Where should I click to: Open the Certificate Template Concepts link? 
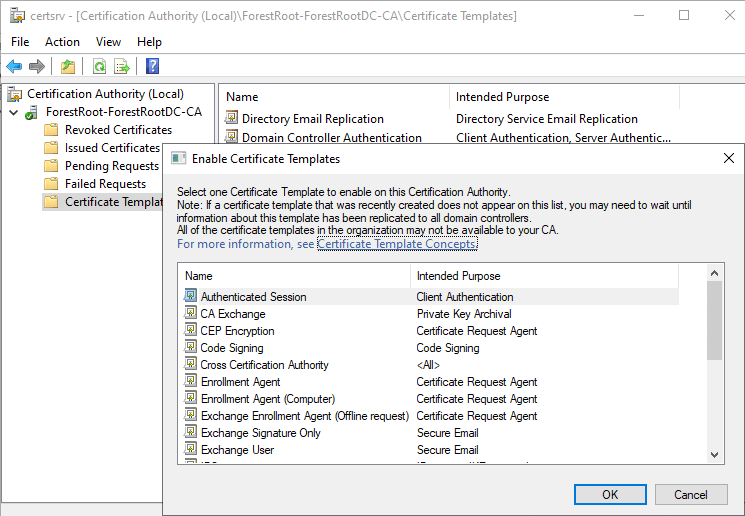[x=397, y=244]
